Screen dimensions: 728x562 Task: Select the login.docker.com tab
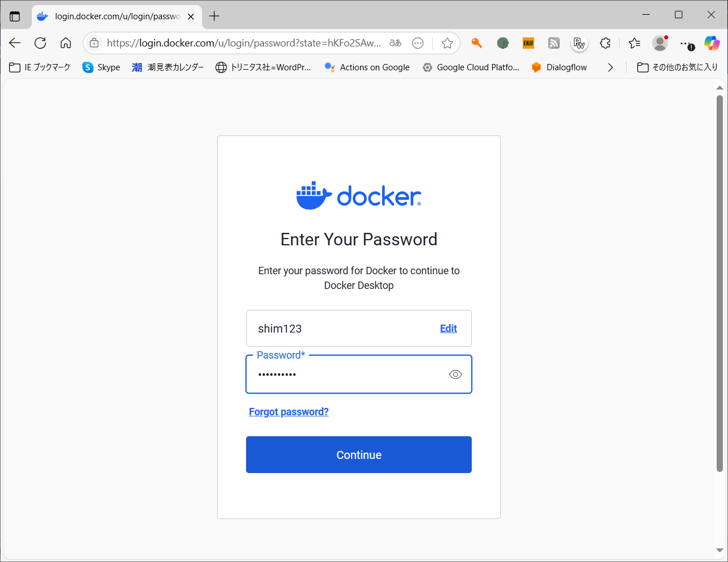click(x=113, y=16)
